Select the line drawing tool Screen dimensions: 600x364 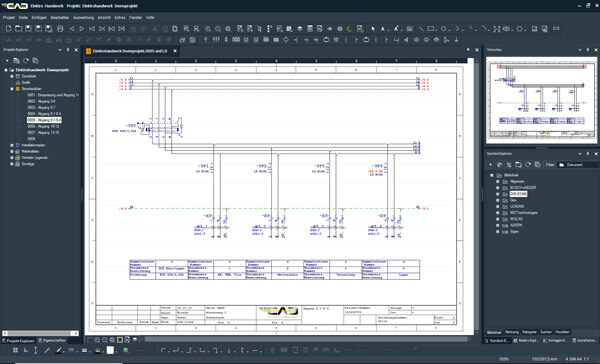pos(421,29)
